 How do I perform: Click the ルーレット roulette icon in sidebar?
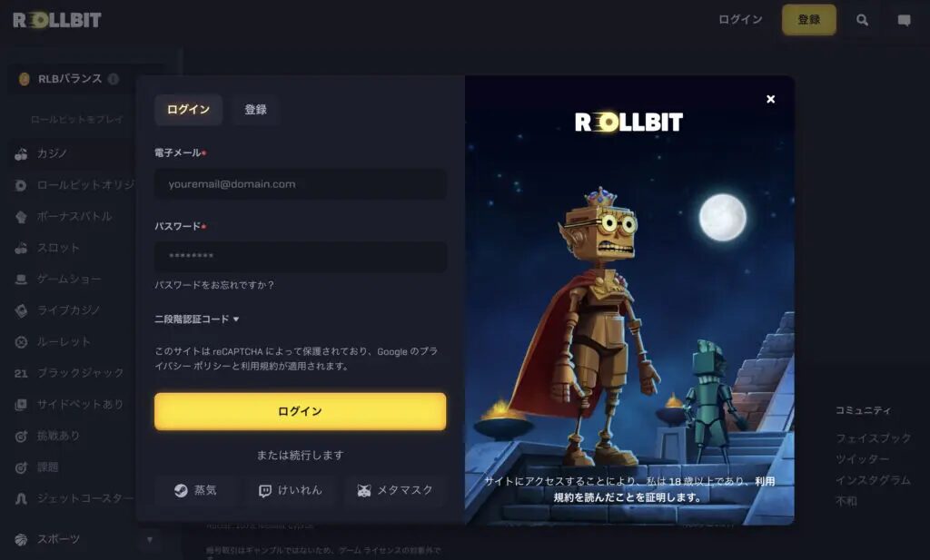pyautogui.click(x=21, y=342)
